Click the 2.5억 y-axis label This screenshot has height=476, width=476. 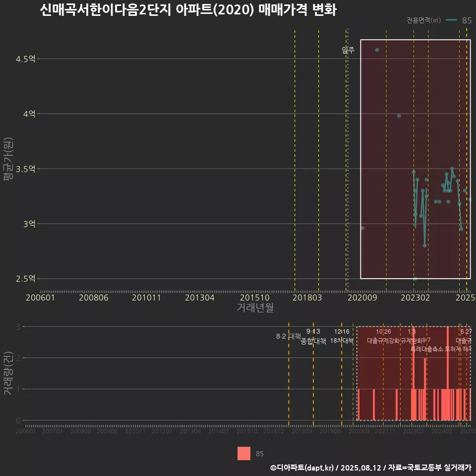pos(25,279)
